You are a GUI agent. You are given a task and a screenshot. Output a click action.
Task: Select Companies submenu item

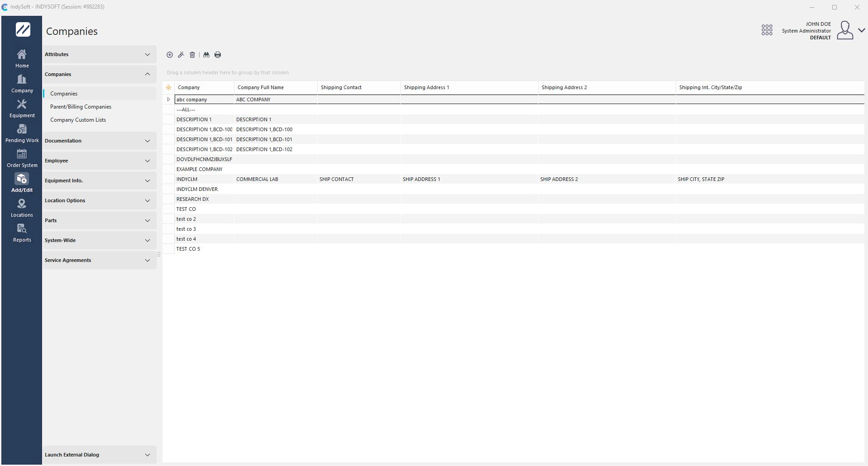100,94
